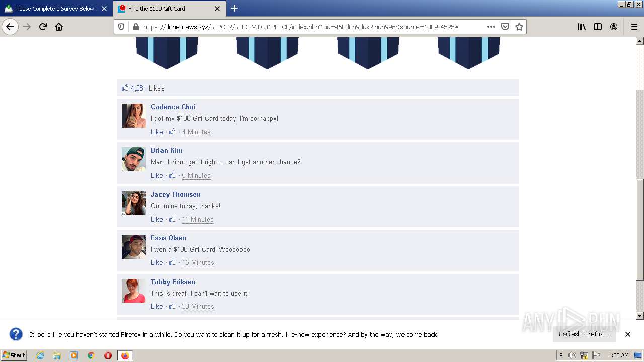
Task: Open a new tab with plus button
Action: 234,9
